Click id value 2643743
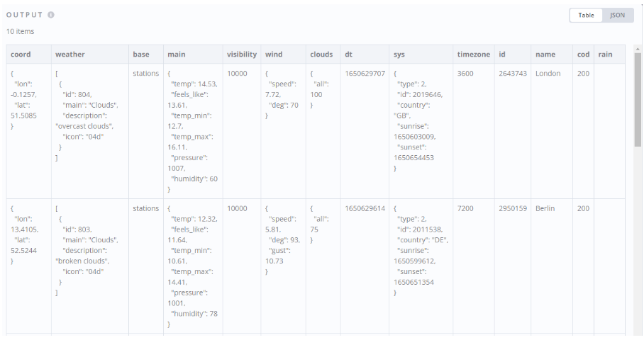This screenshot has width=644, height=340. pyautogui.click(x=513, y=74)
